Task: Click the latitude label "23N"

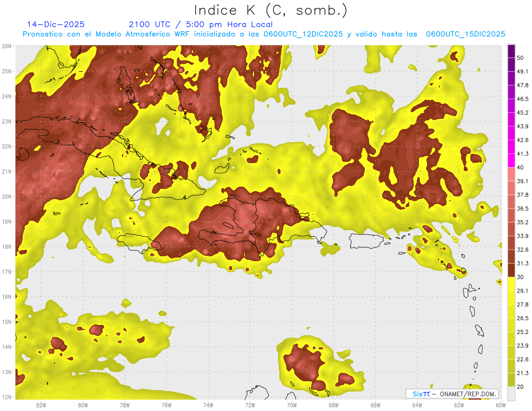Action: coord(7,121)
